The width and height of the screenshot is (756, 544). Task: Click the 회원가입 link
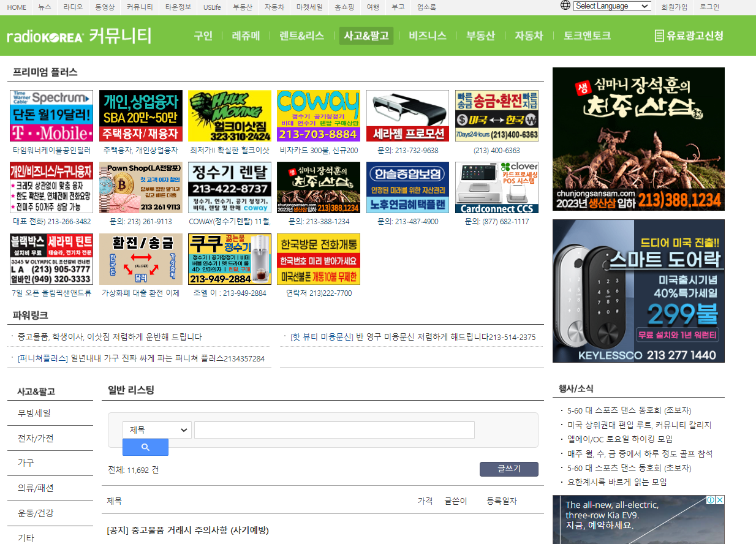tap(675, 7)
